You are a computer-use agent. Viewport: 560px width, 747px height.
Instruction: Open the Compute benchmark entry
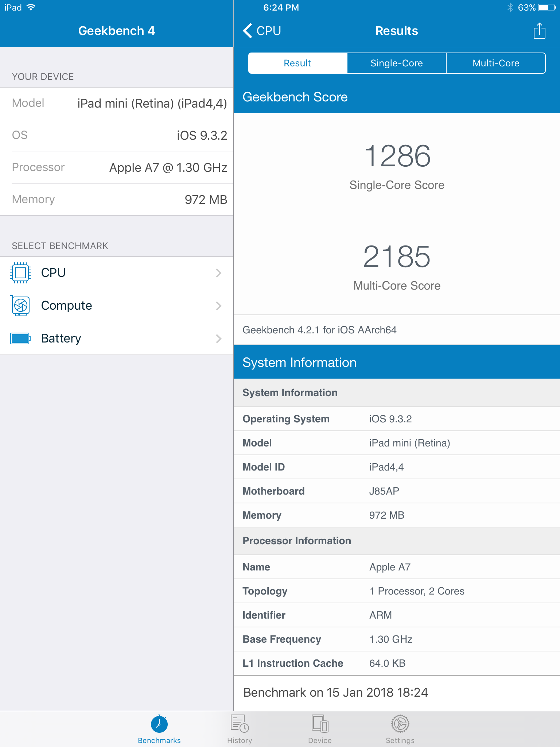117,306
